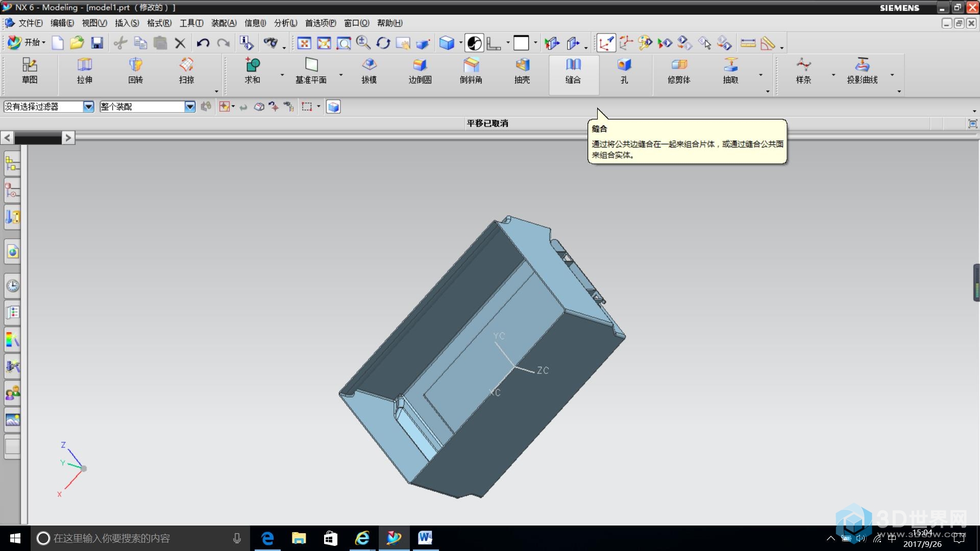Toggle the shaded rendering style cube
Image resolution: width=980 pixels, height=551 pixels.
(447, 43)
